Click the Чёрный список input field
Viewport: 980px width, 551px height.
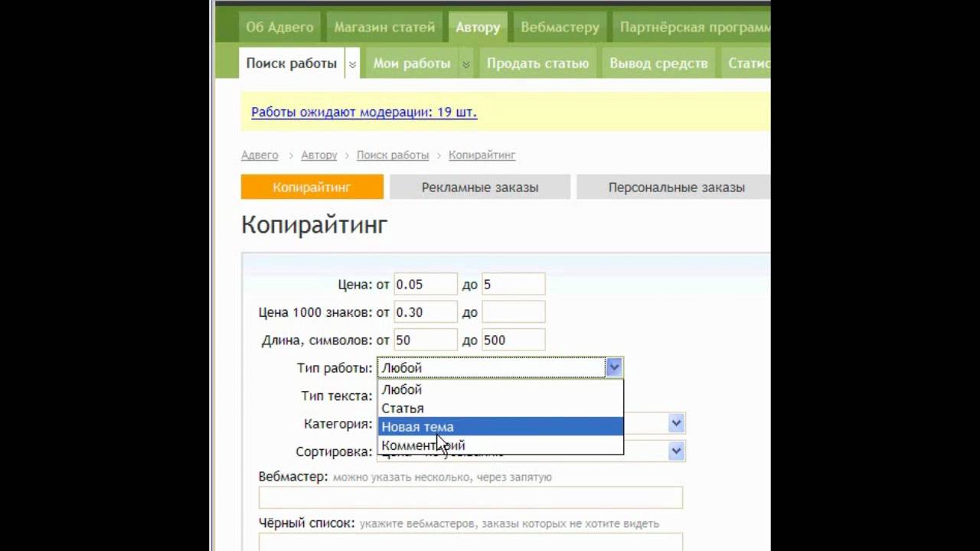pyautogui.click(x=470, y=543)
